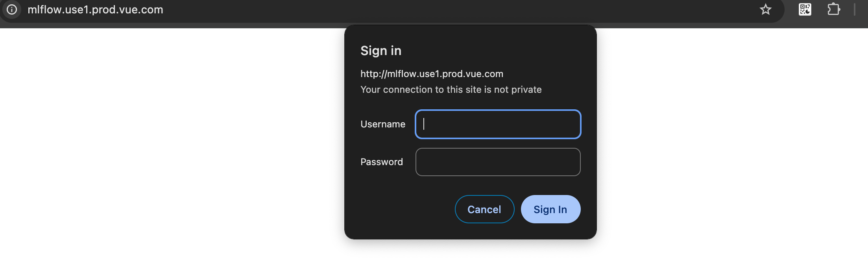Viewport: 868px width, 265px height.
Task: Open the Extensions puzzle menu
Action: 833,9
